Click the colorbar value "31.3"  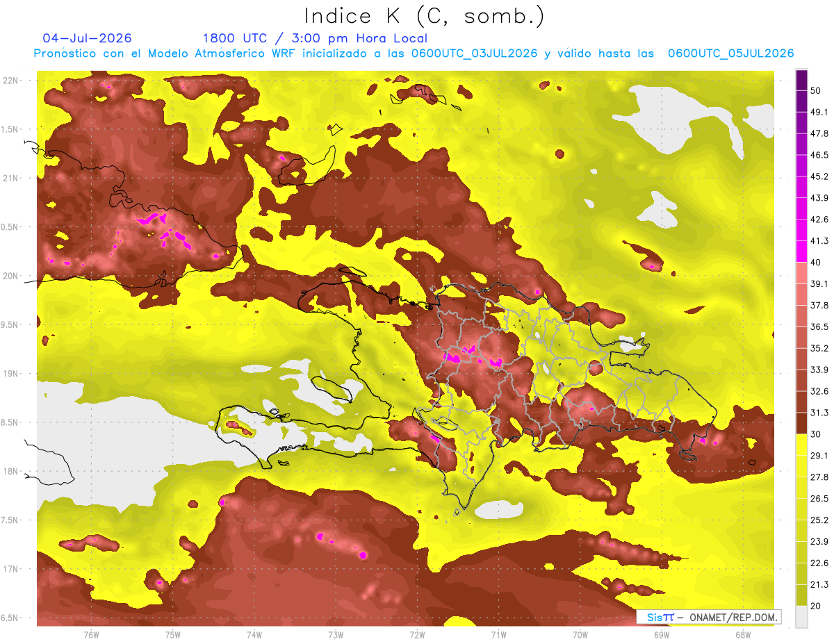click(x=818, y=413)
